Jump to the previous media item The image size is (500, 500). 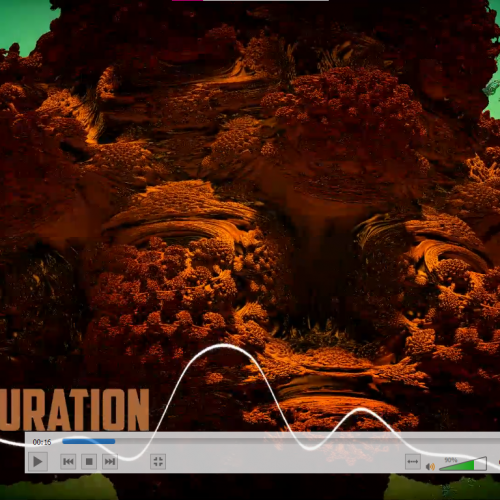[x=68, y=462]
